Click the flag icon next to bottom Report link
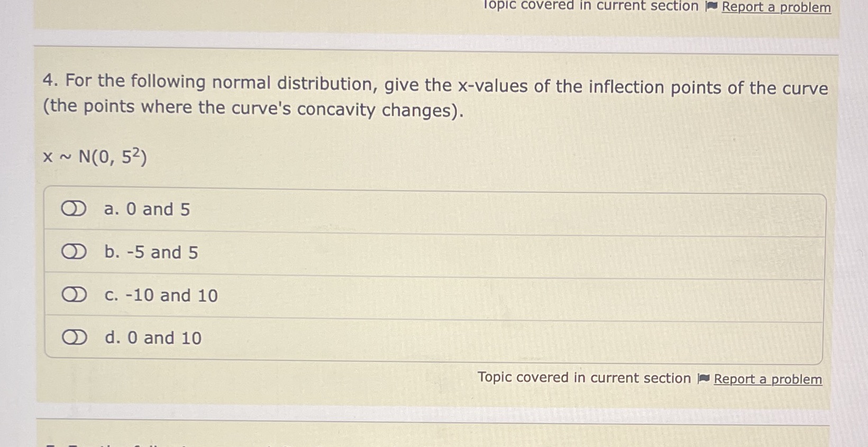Screen dimensions: 868x447 (x=703, y=378)
